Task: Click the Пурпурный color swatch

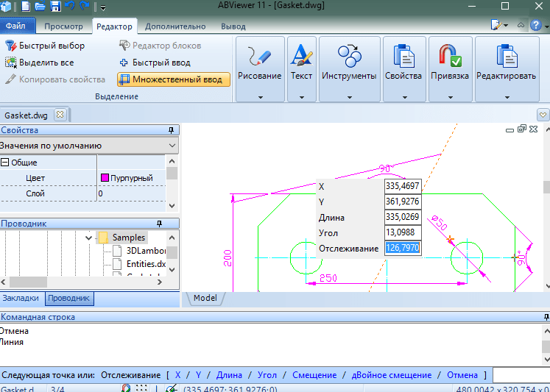Action: [x=105, y=177]
